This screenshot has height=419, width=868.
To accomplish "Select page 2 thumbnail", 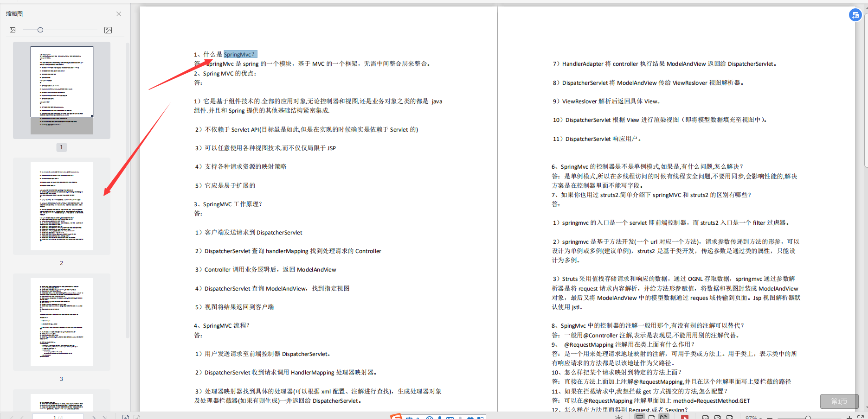I will (x=62, y=206).
